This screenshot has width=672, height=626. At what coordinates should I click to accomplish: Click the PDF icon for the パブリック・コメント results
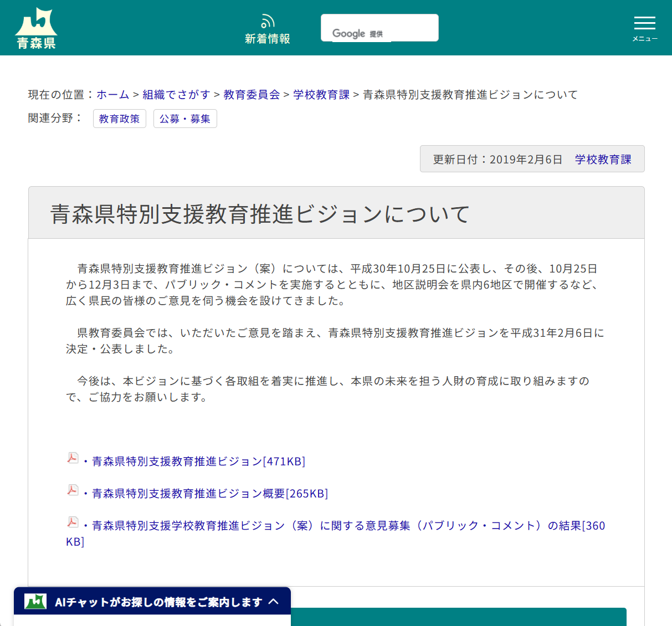coord(73,523)
